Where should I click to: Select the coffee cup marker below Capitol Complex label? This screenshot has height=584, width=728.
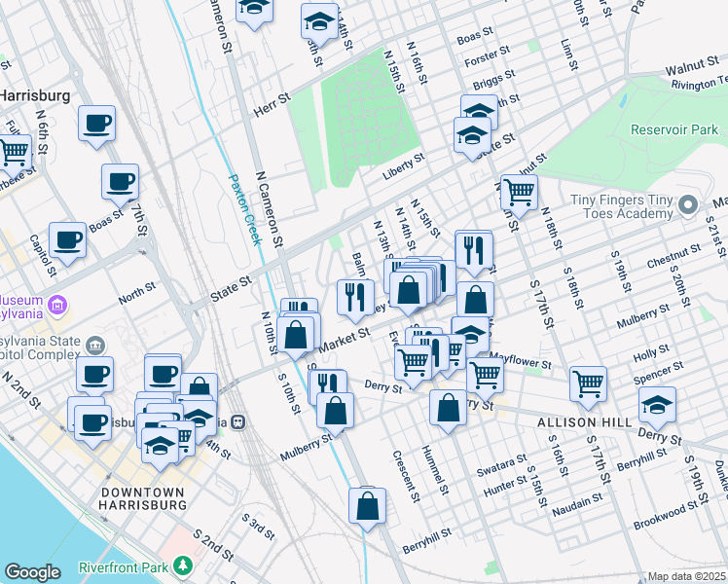tap(94, 376)
